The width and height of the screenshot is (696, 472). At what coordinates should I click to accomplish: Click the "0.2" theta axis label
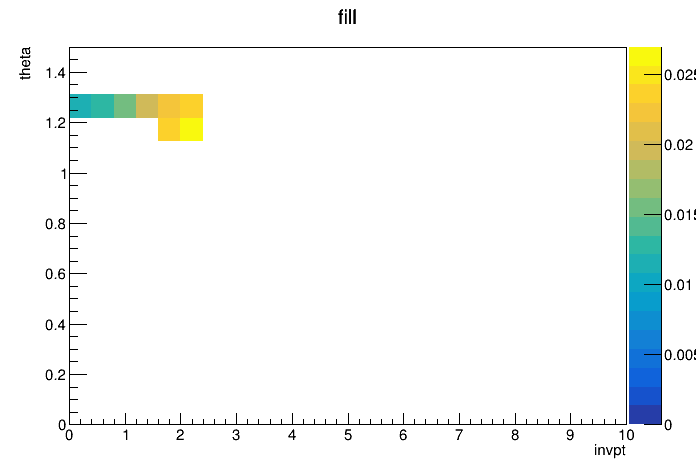[x=55, y=375]
